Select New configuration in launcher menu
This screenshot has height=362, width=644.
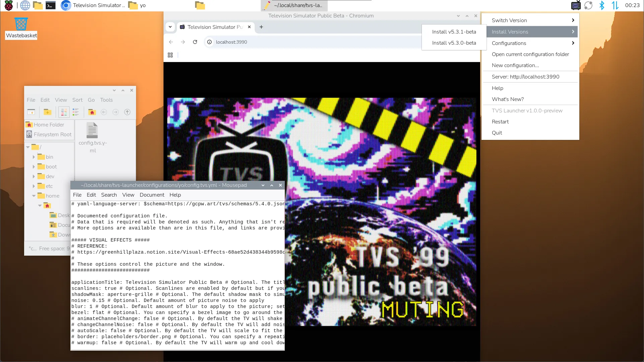(515, 65)
